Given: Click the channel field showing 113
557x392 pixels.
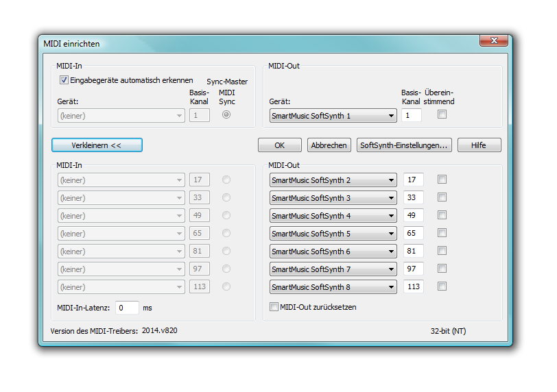Looking at the screenshot, I should tap(413, 287).
